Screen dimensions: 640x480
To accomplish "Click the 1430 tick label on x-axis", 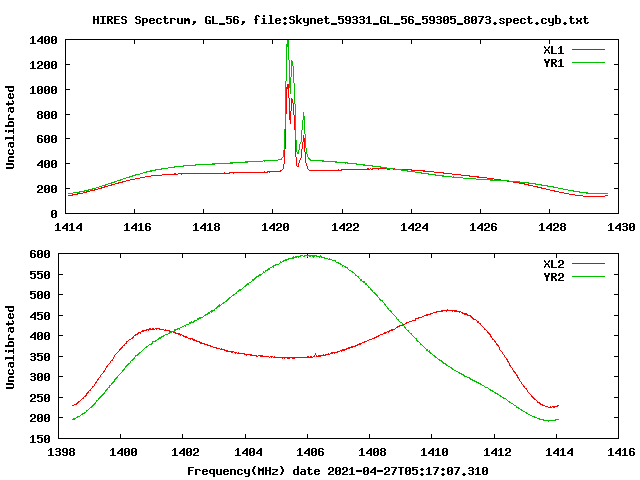I will (x=621, y=227).
